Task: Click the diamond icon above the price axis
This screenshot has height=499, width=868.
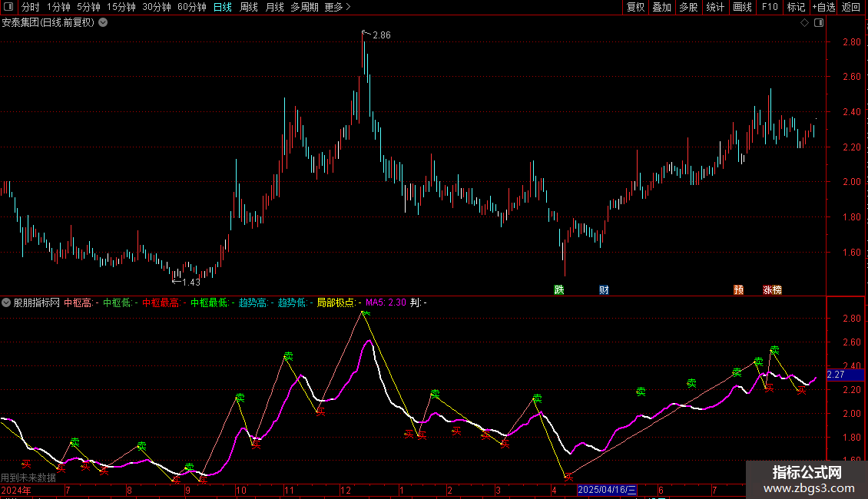Action: [805, 23]
